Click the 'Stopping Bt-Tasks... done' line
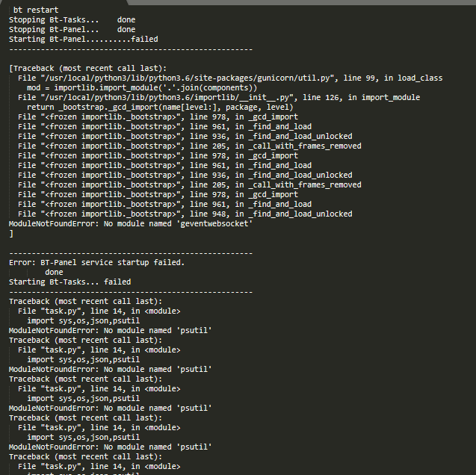The image size is (476, 475). pyautogui.click(x=72, y=19)
